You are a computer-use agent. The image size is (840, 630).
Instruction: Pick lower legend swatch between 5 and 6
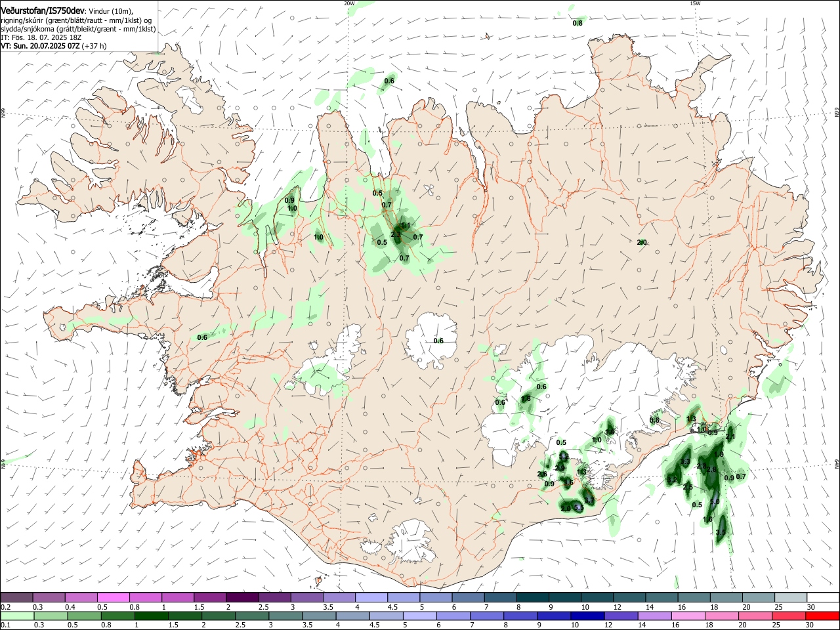(419, 616)
